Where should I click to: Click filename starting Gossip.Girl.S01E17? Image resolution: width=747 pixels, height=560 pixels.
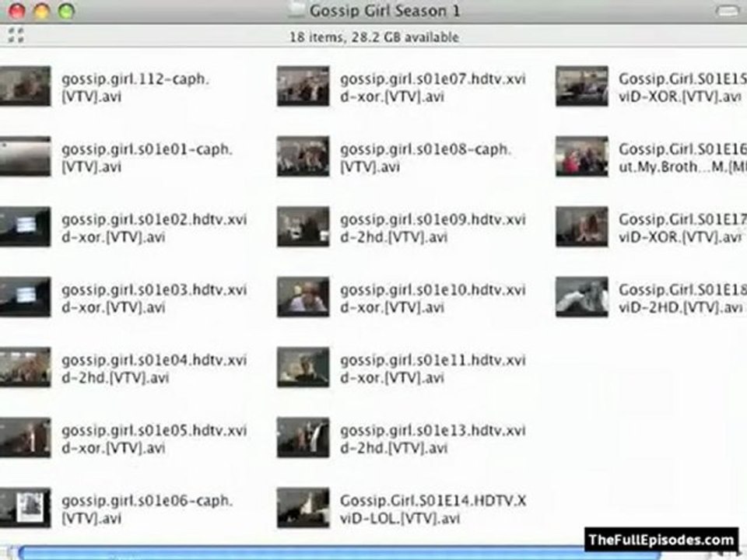pos(682,228)
